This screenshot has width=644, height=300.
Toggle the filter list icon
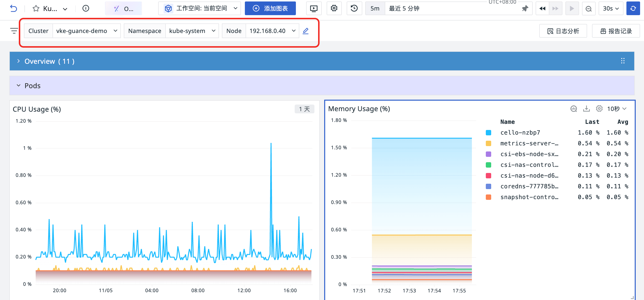click(x=14, y=31)
